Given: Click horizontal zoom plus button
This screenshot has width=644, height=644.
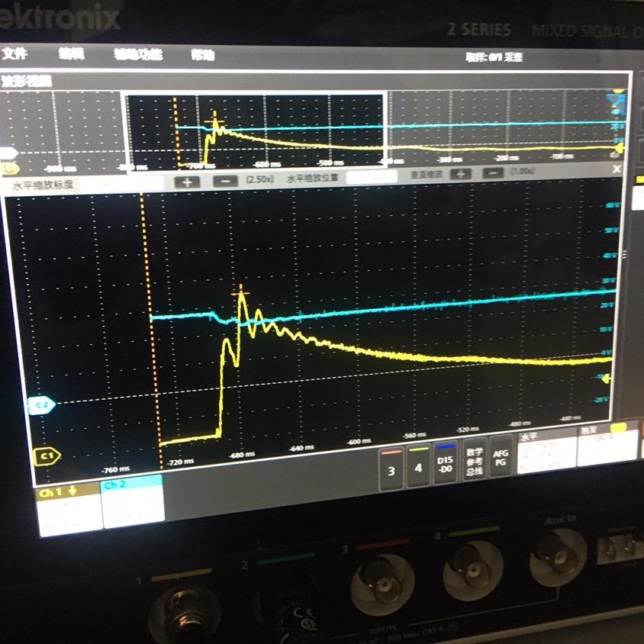Looking at the screenshot, I should pyautogui.click(x=188, y=182).
